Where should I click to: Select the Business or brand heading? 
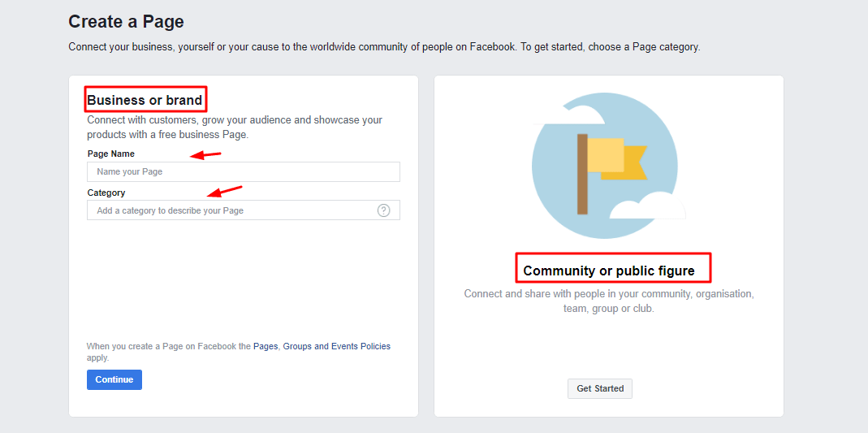click(x=145, y=100)
